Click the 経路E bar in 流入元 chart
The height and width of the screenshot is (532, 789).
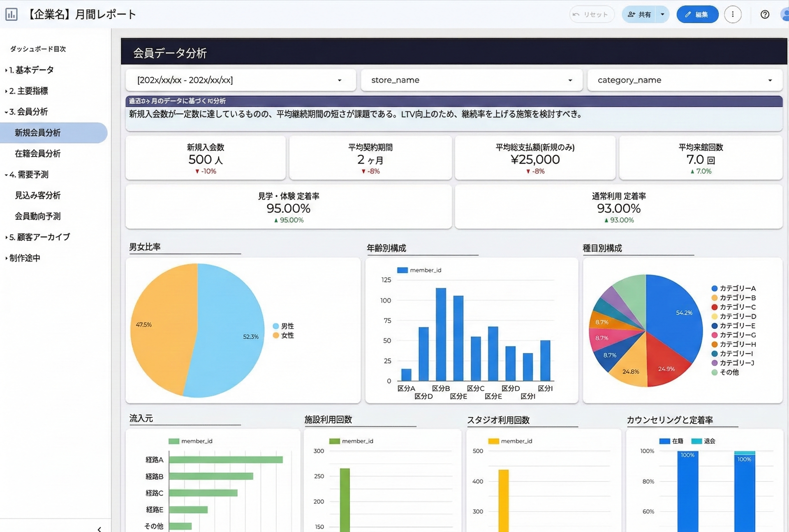point(188,509)
